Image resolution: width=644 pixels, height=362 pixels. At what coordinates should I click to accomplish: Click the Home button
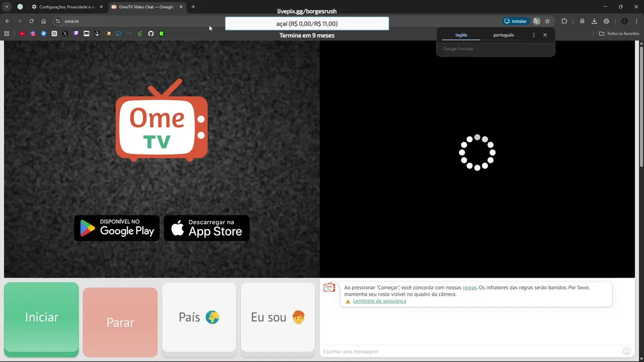pos(43,21)
